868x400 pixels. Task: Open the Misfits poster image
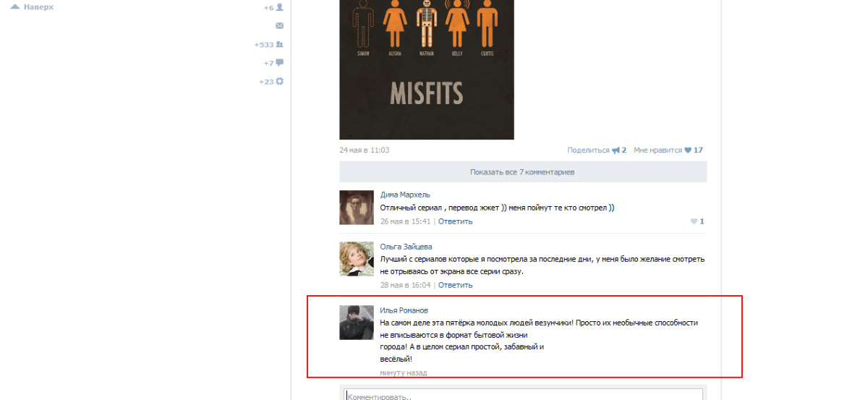point(427,69)
